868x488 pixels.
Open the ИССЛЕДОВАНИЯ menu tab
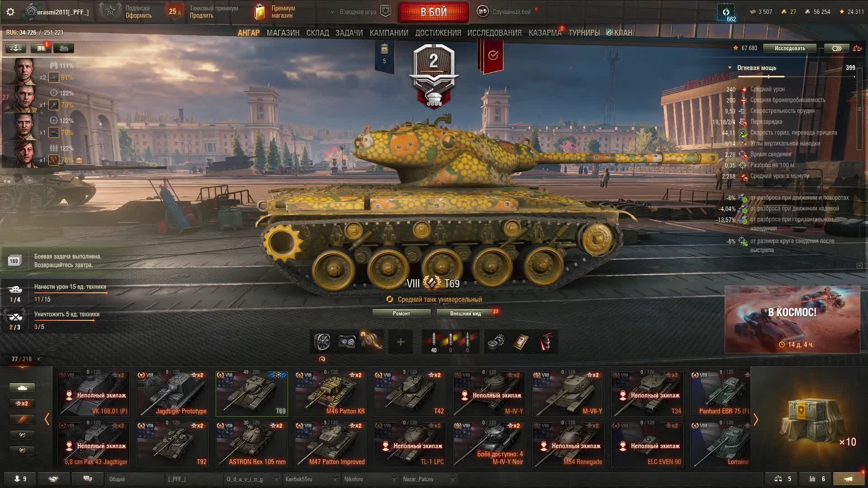coord(494,33)
